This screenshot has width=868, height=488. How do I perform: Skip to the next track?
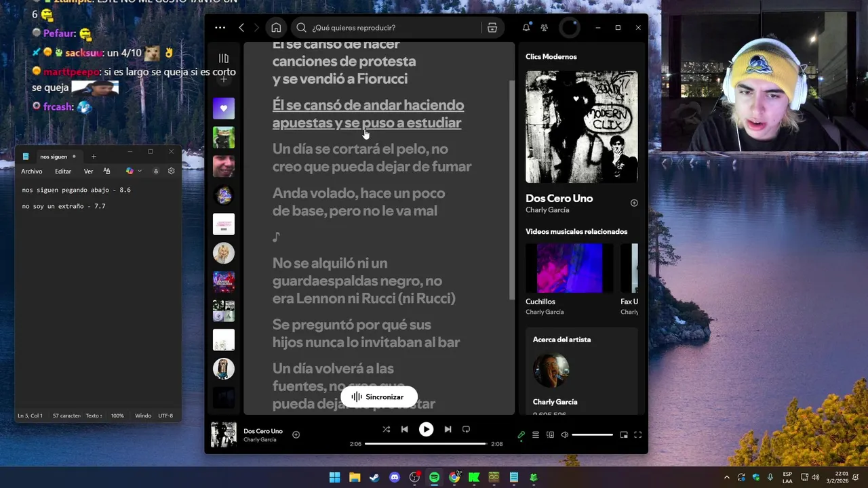tap(448, 429)
